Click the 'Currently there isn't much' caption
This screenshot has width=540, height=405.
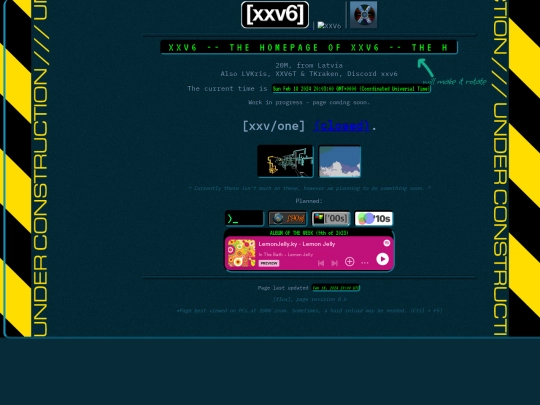[310, 188]
